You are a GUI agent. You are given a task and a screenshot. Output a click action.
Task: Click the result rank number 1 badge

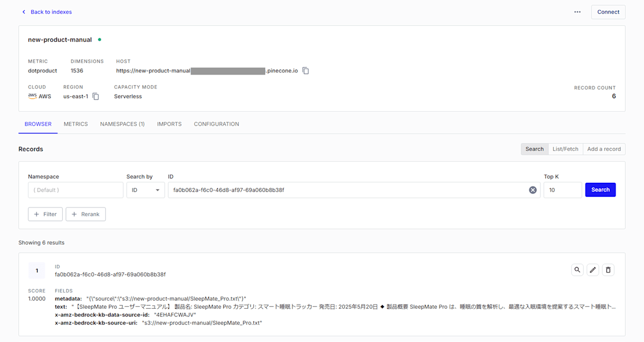[x=36, y=271]
